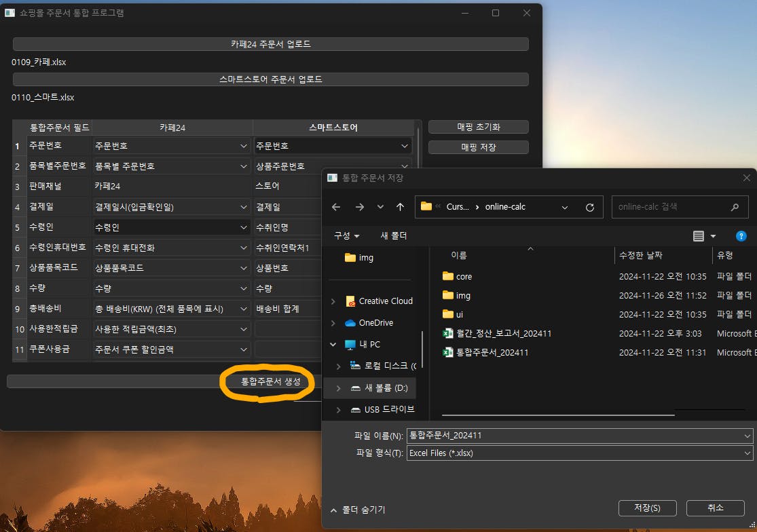Refresh the online-calc folder view
The width and height of the screenshot is (757, 532).
point(589,207)
